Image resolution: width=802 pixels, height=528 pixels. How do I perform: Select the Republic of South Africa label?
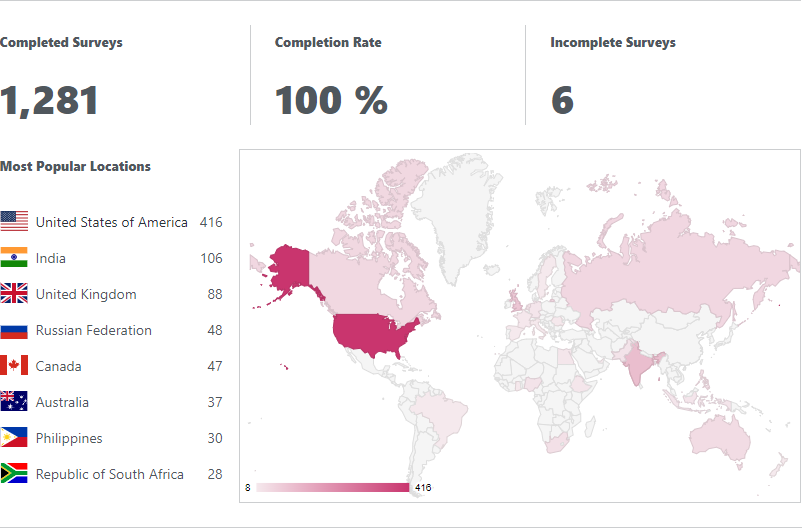click(x=110, y=474)
